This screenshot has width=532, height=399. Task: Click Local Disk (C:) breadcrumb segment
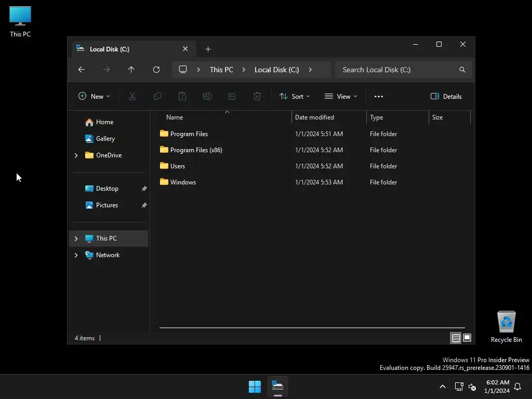(x=276, y=70)
